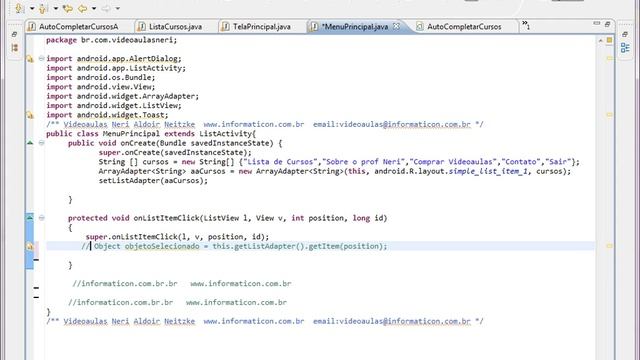Open the Back history dropdown arrow

coord(94,9)
